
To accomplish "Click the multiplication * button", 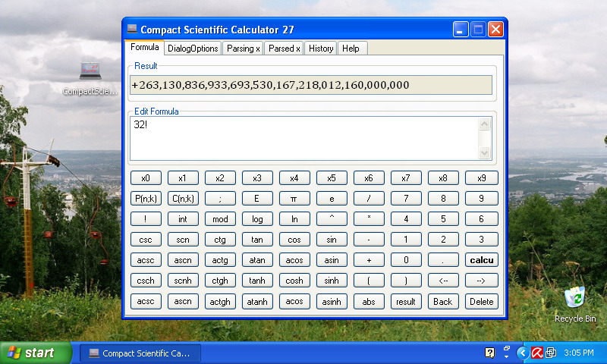I will (x=369, y=219).
